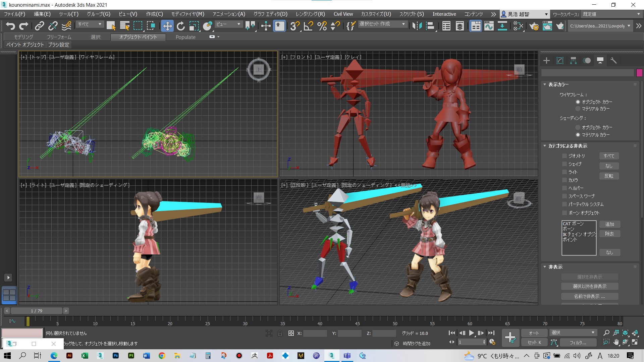This screenshot has height=362, width=644.
Task: Click the Unlink selection icon
Action: [x=53, y=26]
